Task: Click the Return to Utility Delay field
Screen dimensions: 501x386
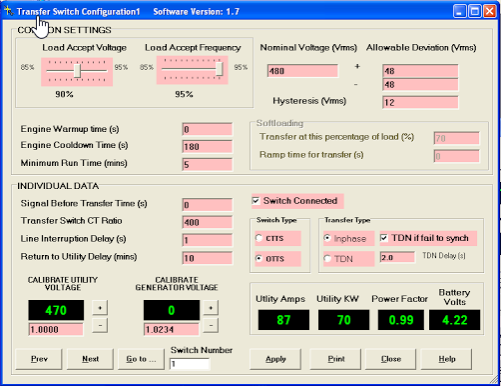Action: click(x=207, y=258)
